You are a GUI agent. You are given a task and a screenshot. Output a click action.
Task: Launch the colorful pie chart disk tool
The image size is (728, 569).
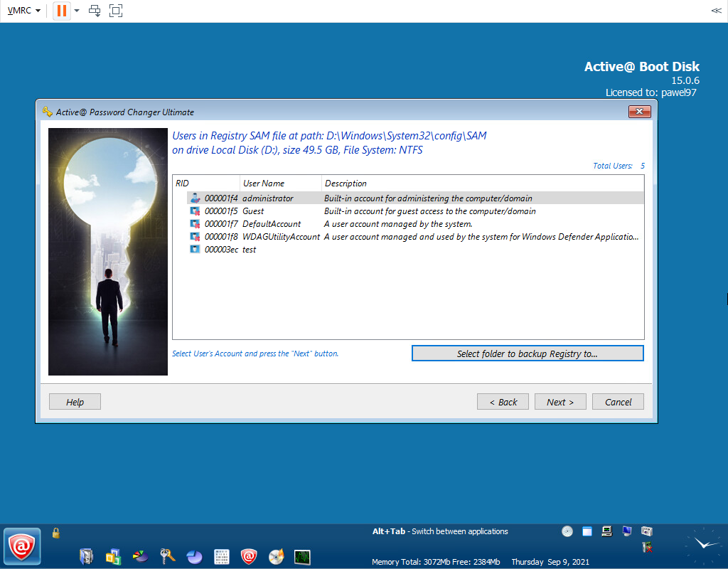140,556
